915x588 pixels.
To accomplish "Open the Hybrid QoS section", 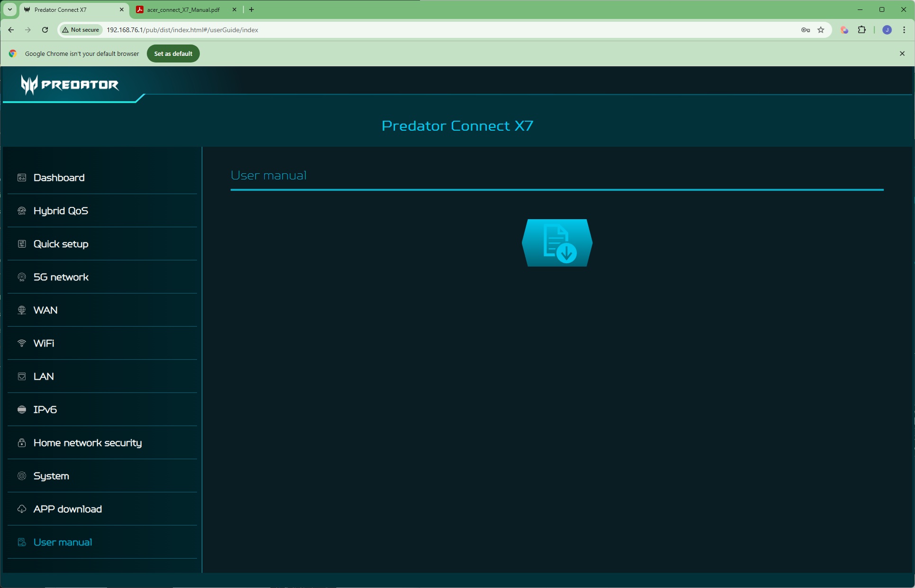I will [x=61, y=211].
